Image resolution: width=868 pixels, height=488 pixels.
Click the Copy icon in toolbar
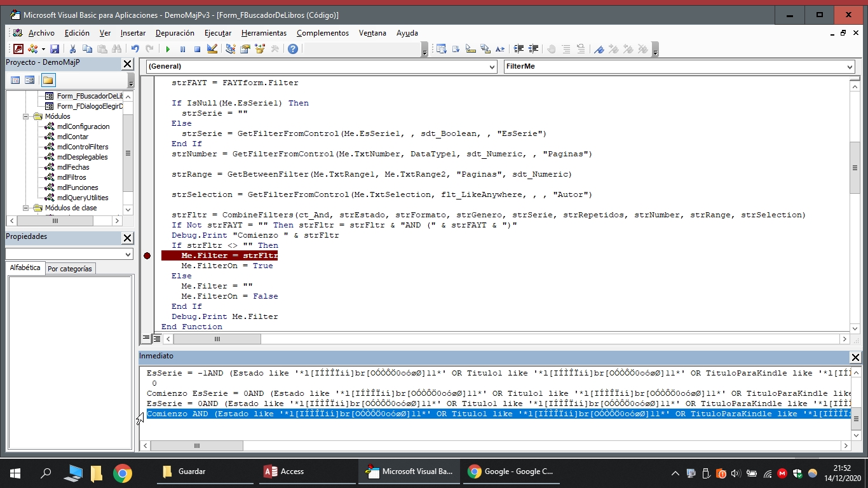tap(87, 49)
